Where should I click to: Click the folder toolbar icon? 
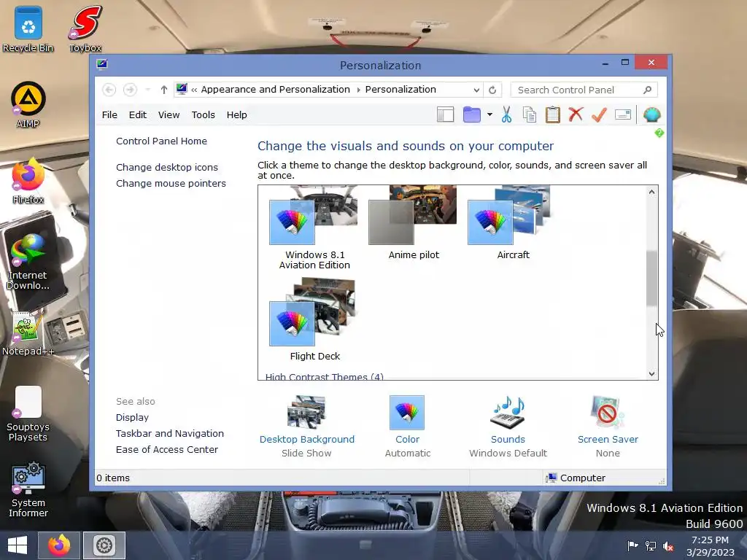[472, 114]
